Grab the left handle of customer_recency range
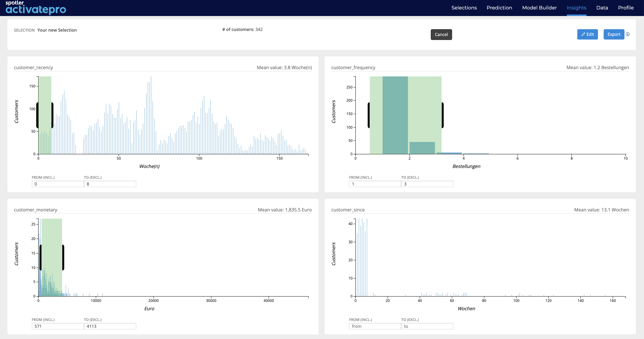This screenshot has width=644, height=339. click(38, 115)
